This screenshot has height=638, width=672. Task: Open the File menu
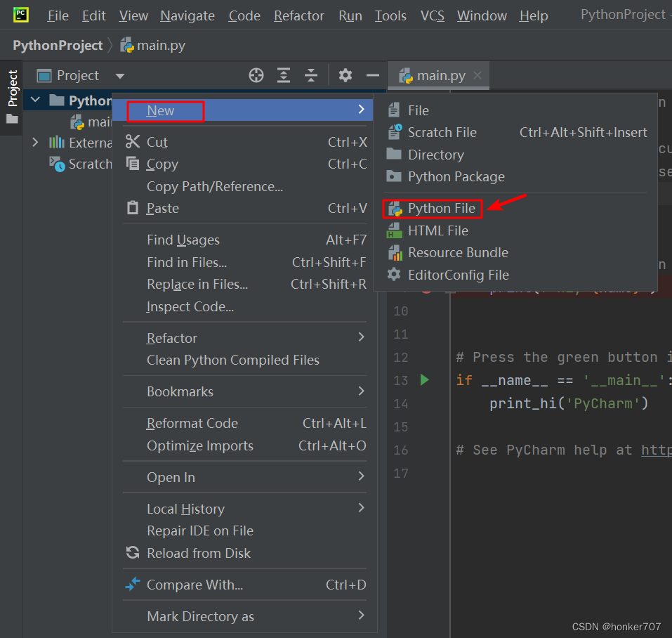[x=58, y=16]
